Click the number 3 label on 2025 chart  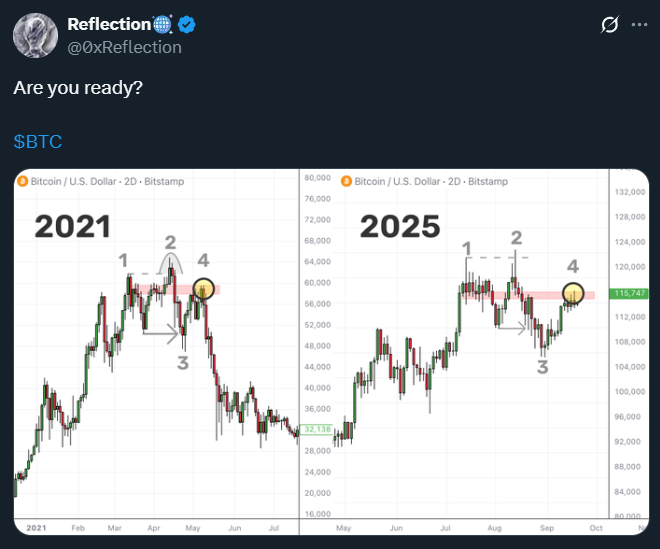point(543,367)
